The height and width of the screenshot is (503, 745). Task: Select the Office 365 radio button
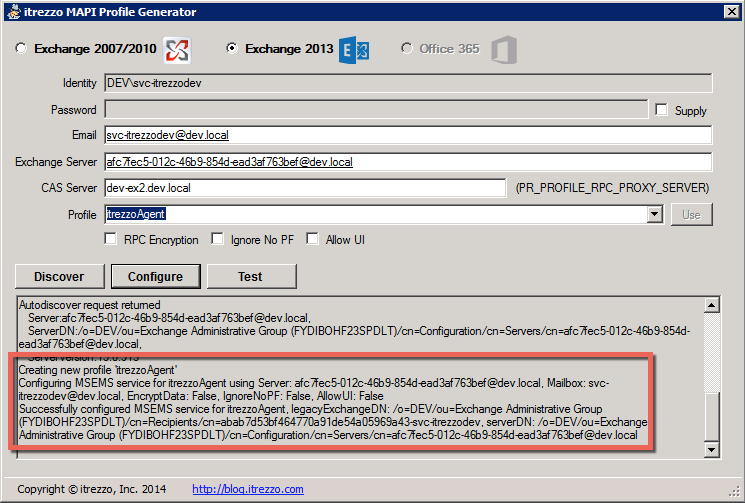[x=407, y=48]
